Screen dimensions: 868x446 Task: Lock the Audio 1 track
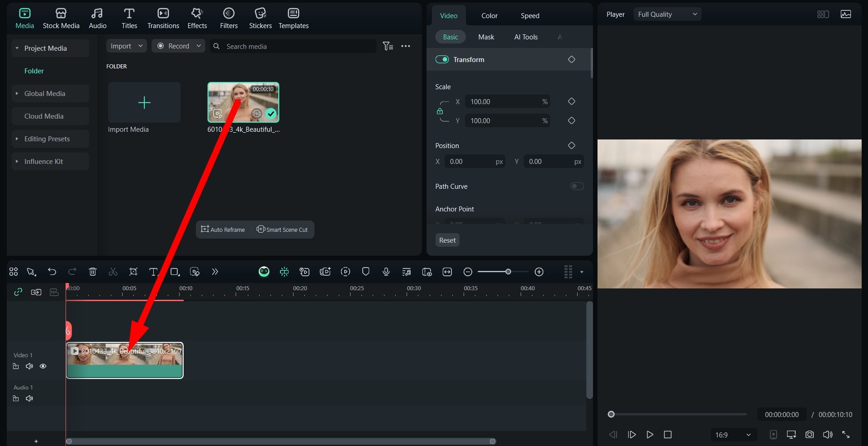16,398
